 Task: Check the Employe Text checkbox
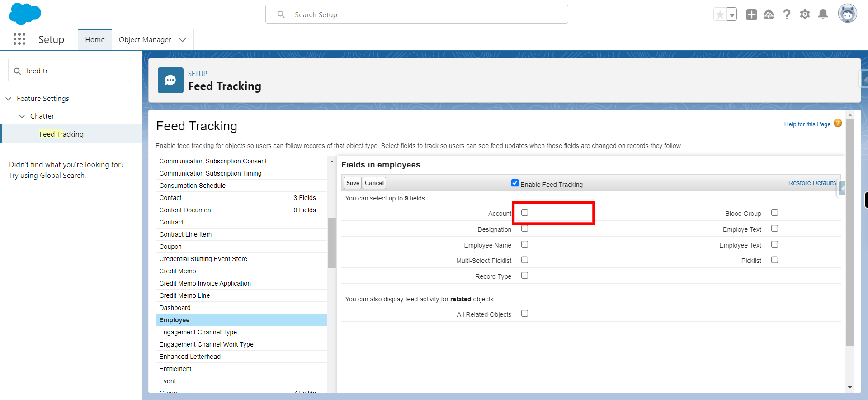[x=774, y=228]
